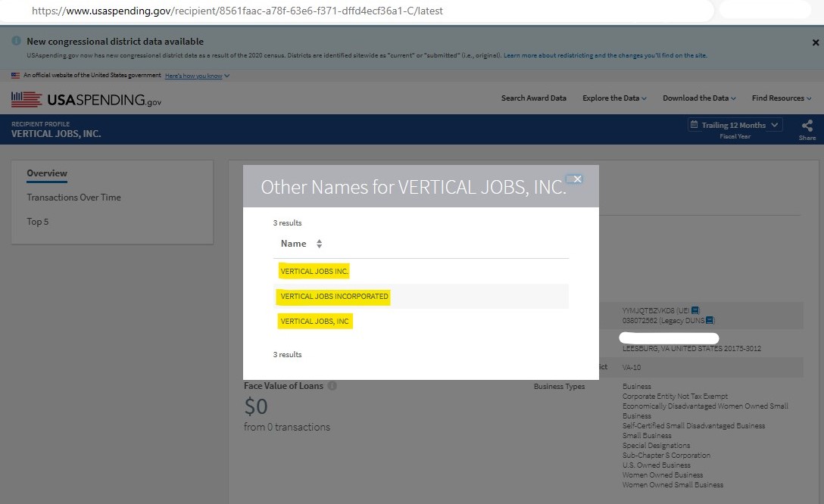Click the Economically Disadvantaged Women Owned Small Business text

tap(705, 411)
